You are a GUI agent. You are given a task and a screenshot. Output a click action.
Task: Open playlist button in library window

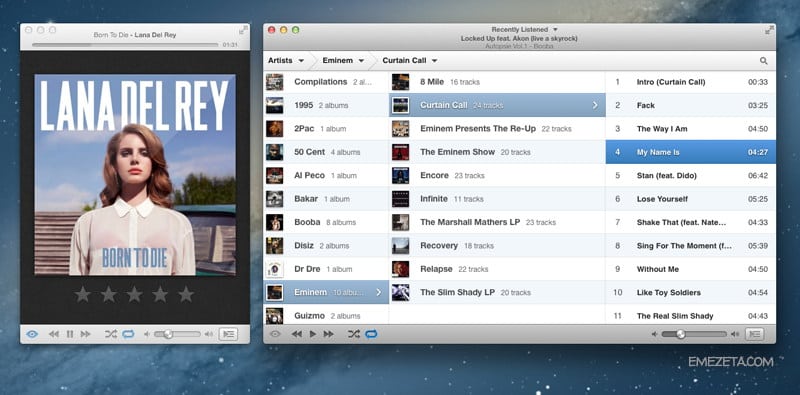coord(755,334)
